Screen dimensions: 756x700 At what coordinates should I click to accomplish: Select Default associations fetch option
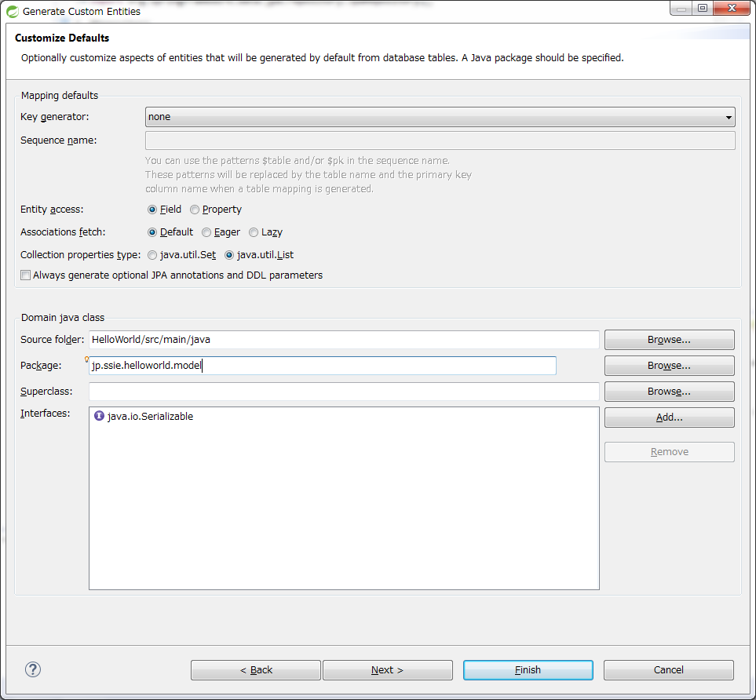click(152, 232)
